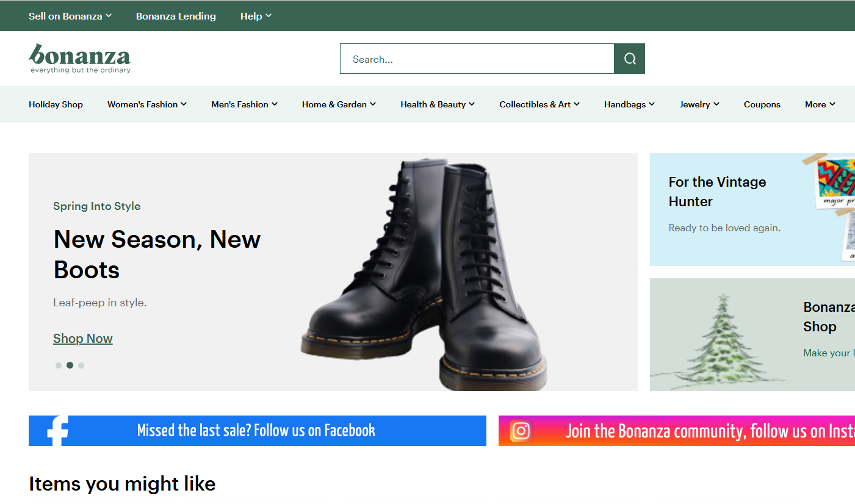Select the third carousel dot

[x=81, y=365]
